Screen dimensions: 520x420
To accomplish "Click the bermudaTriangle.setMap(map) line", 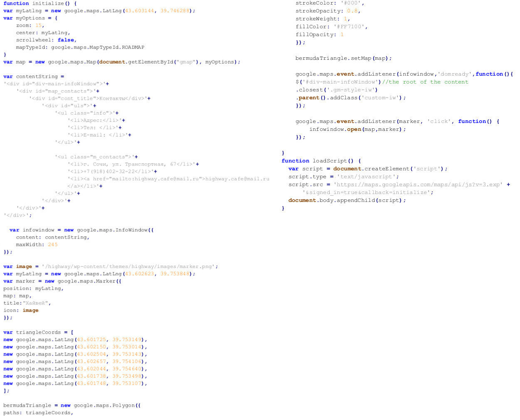I will coord(344,59).
